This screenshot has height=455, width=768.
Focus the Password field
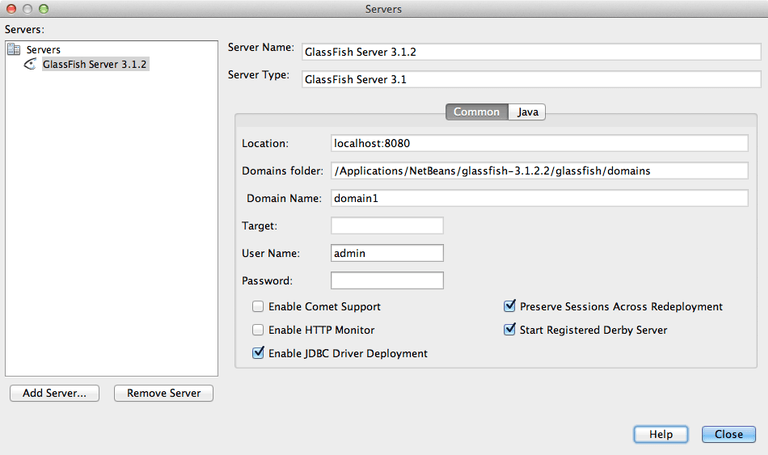pyautogui.click(x=387, y=281)
